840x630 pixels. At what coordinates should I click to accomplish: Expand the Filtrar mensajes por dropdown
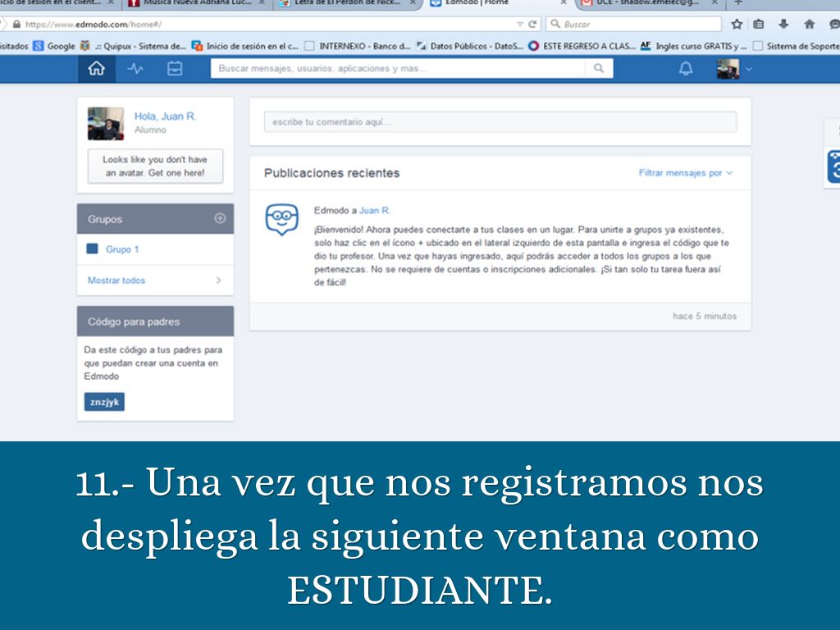pos(685,173)
